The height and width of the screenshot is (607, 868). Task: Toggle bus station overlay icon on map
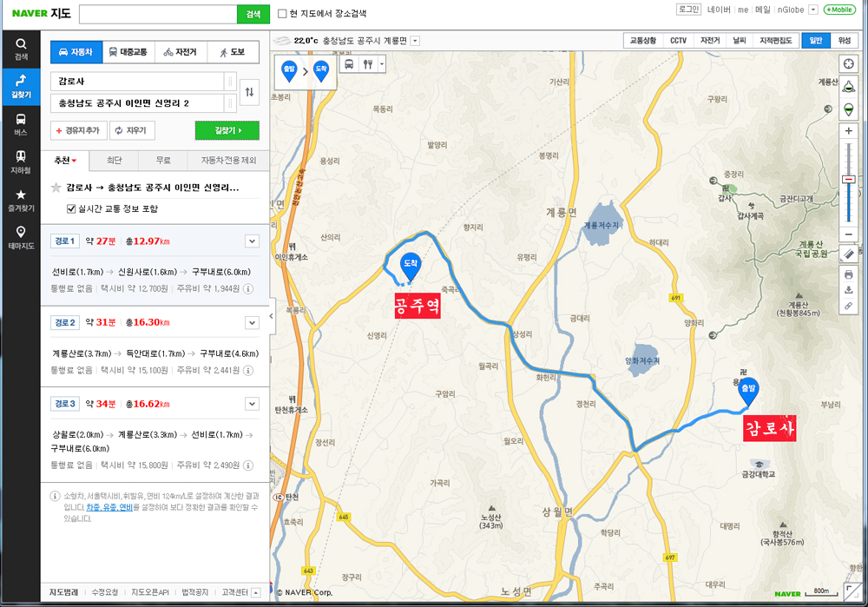pyautogui.click(x=349, y=64)
